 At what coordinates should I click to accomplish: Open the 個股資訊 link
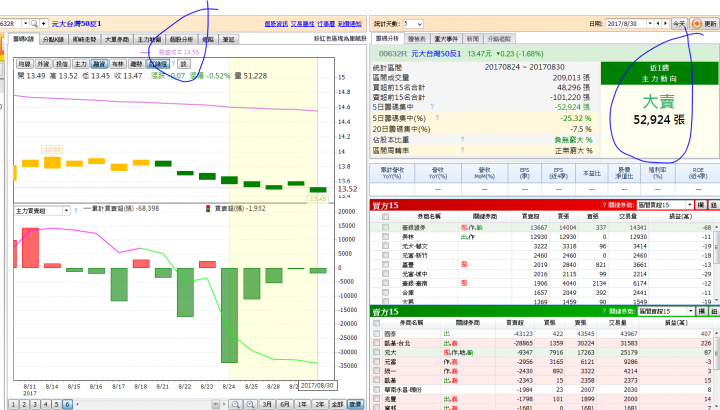276,24
